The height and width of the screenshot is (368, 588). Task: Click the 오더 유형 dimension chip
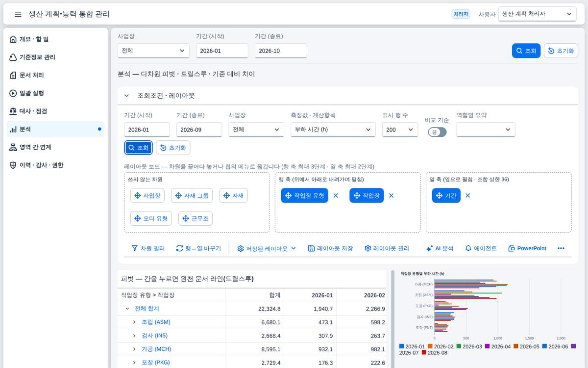click(151, 218)
